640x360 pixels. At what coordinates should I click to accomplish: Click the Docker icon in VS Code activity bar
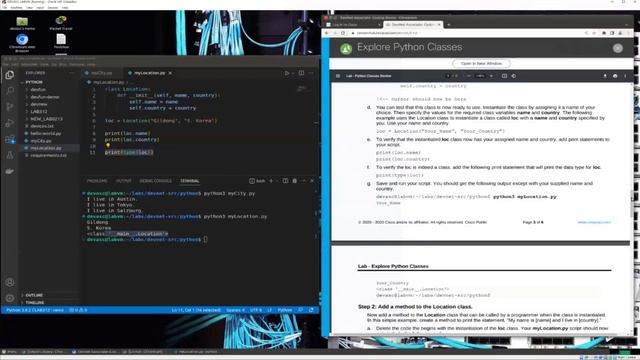point(10,171)
